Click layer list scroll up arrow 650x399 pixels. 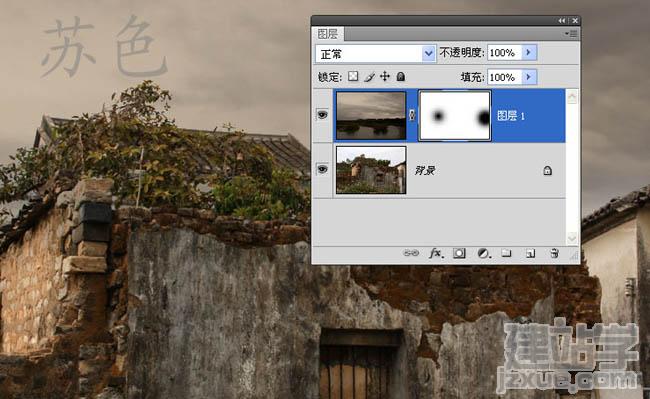click(x=572, y=97)
